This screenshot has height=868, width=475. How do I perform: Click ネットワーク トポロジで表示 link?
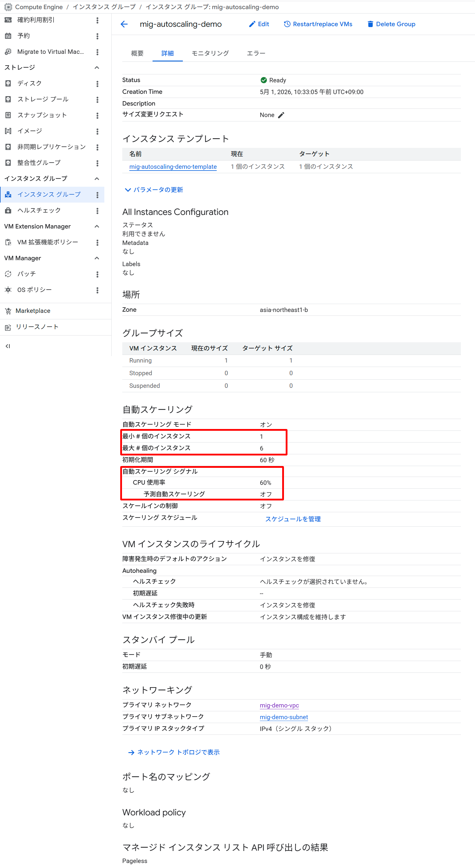click(x=174, y=752)
